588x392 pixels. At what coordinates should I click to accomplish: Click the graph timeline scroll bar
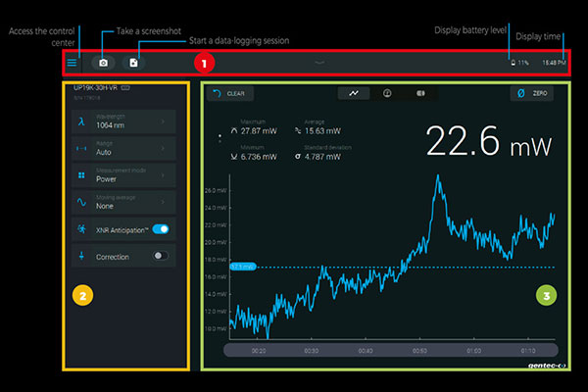coord(390,350)
